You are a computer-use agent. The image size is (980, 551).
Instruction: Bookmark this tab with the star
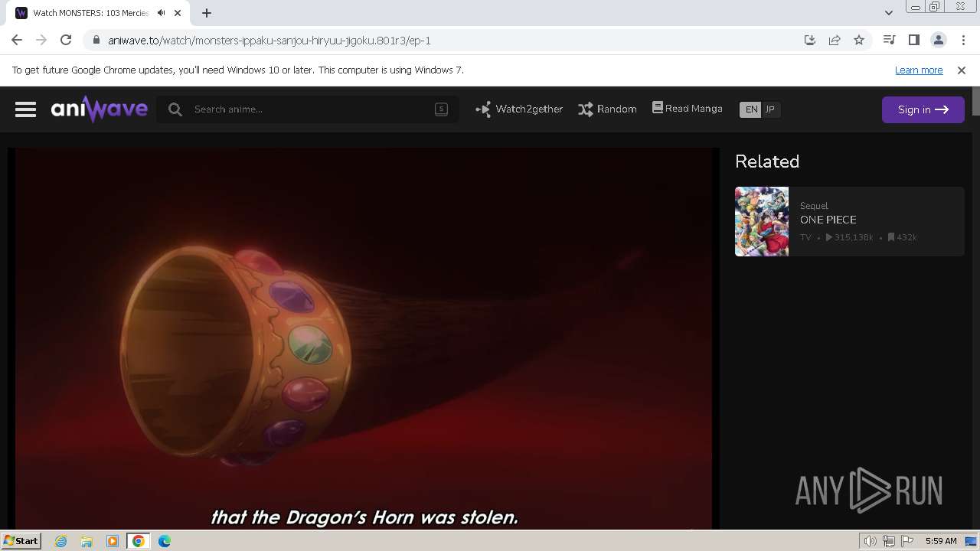(859, 41)
